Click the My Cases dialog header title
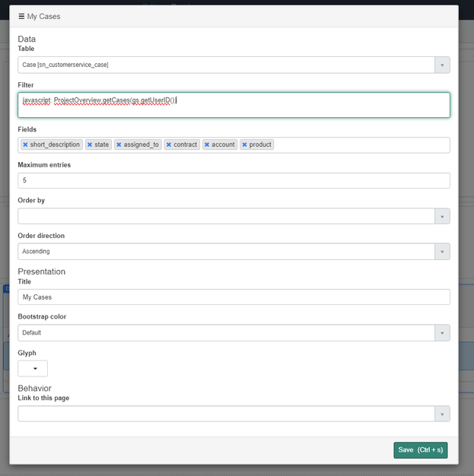The height and width of the screenshot is (476, 474). pyautogui.click(x=44, y=17)
